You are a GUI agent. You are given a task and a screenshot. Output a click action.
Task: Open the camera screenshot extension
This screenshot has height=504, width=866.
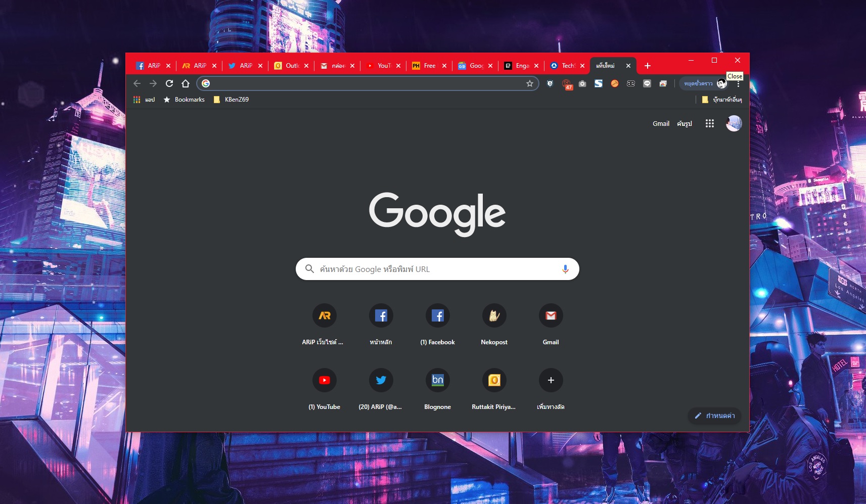pos(582,83)
